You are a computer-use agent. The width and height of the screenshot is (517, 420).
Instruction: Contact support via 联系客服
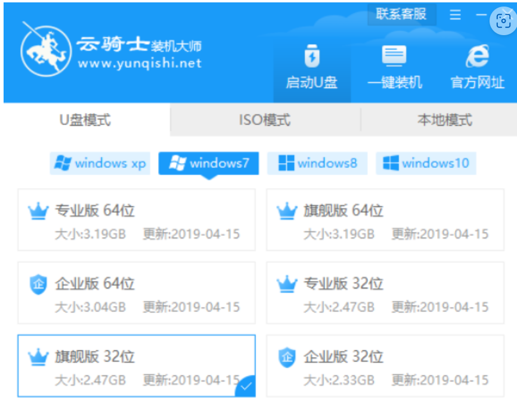click(401, 14)
